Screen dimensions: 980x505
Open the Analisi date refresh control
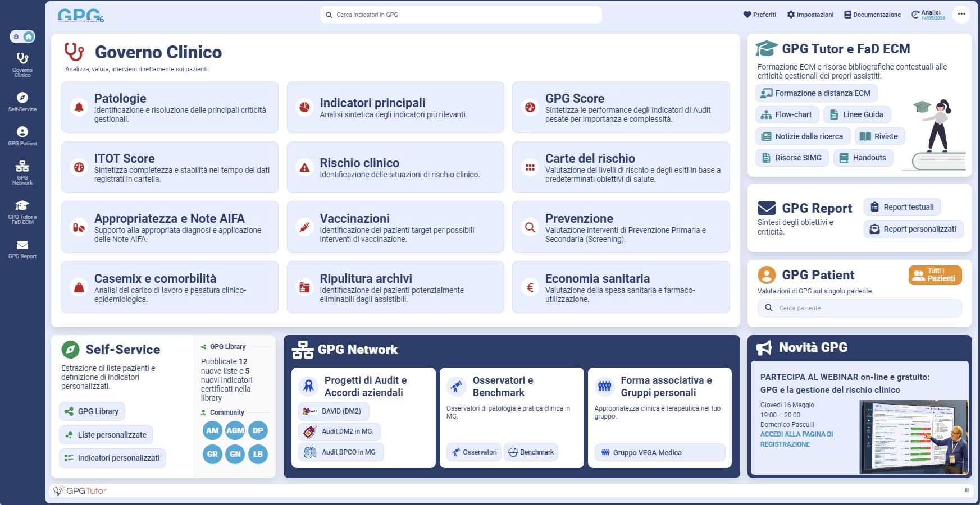point(928,15)
